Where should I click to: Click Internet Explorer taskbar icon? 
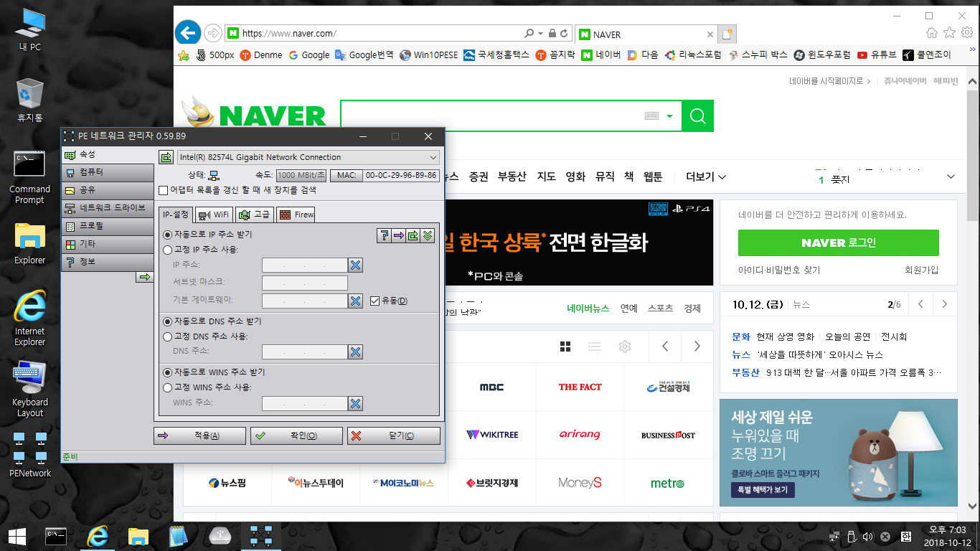[98, 536]
